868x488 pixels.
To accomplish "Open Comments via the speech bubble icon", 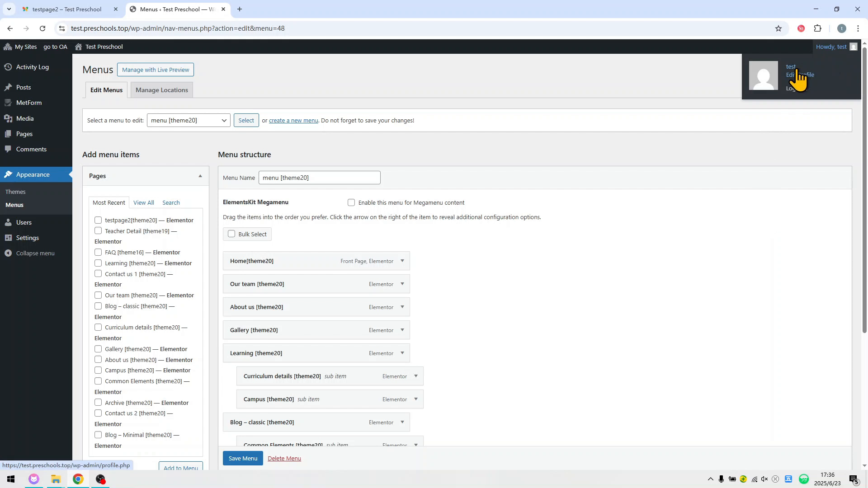I will click(x=8, y=149).
